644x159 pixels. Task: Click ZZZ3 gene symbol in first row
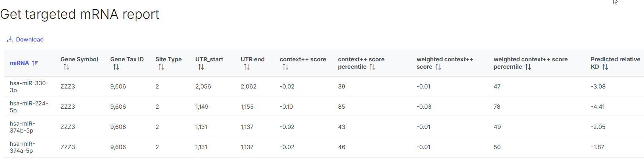click(x=68, y=87)
